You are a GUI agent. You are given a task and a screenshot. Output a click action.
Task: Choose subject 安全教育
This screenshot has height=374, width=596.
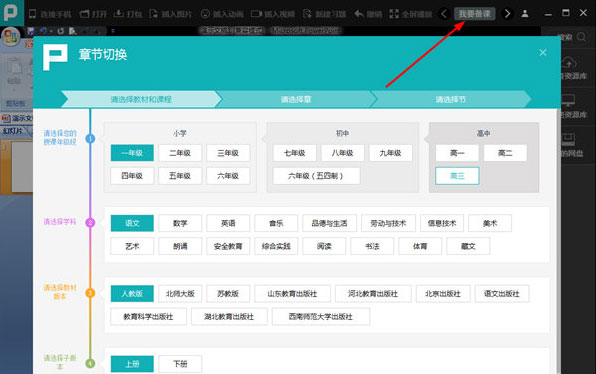[x=228, y=246]
